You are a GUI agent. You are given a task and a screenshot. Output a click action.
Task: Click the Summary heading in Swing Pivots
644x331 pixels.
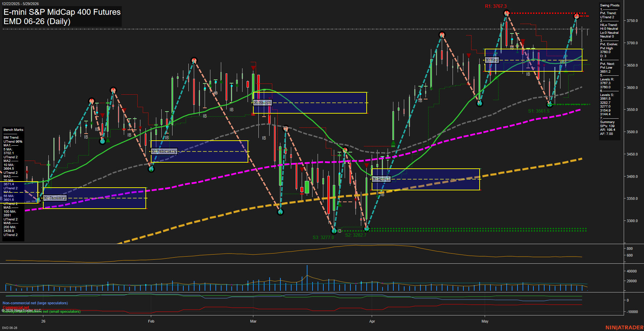tap(607, 122)
